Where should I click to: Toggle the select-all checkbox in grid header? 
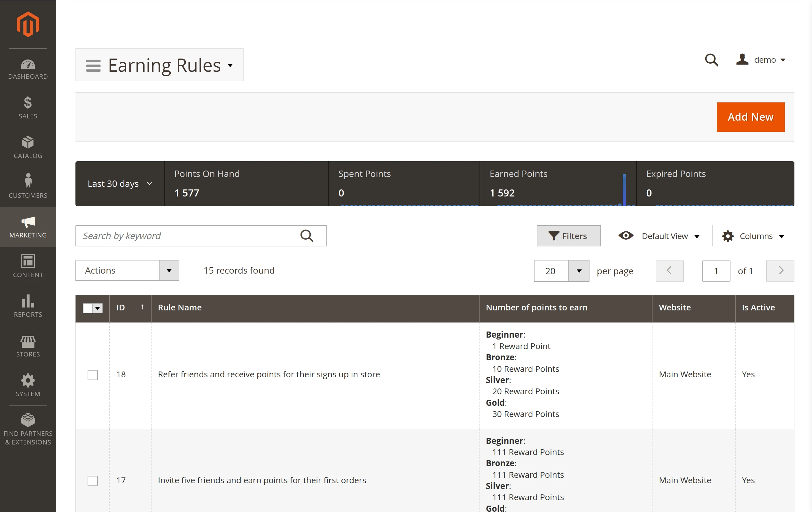[93, 308]
